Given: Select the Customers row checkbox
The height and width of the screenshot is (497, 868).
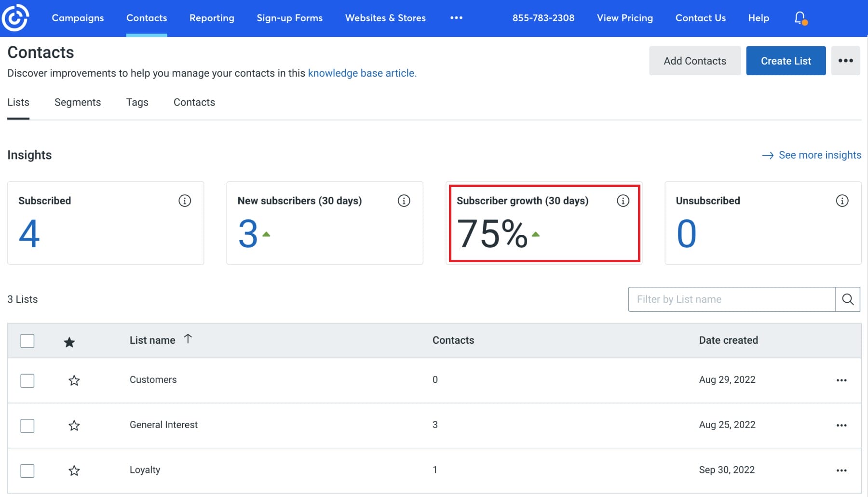Looking at the screenshot, I should 27,380.
